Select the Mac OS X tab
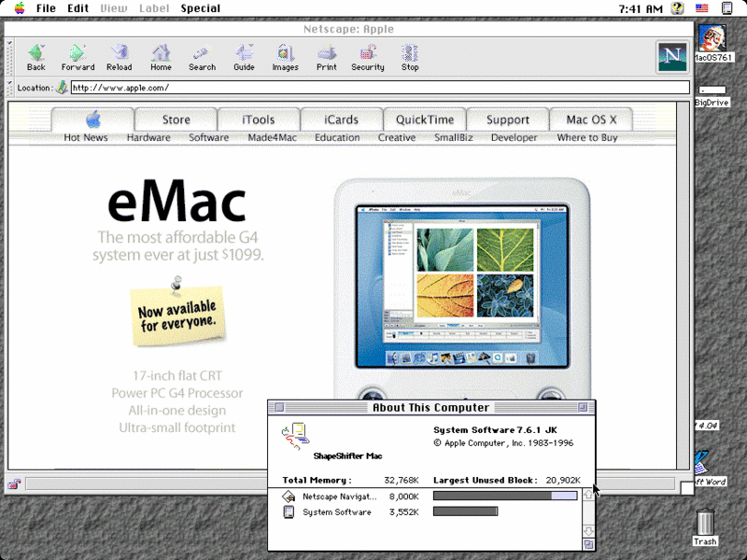Image resolution: width=747 pixels, height=560 pixels. coord(598,119)
